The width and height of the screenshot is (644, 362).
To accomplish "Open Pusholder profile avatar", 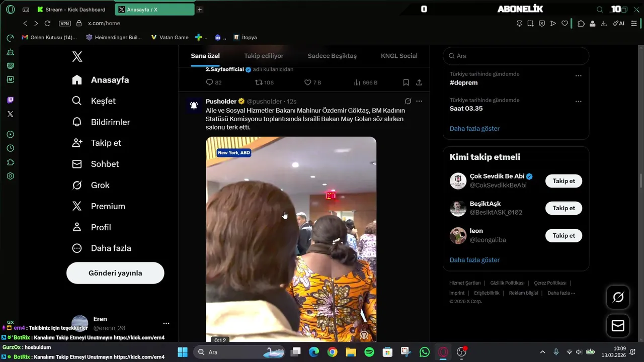I will pyautogui.click(x=194, y=105).
